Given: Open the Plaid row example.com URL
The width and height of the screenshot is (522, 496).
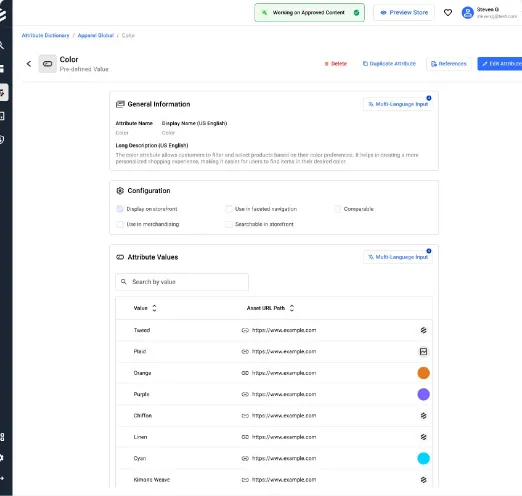Looking at the screenshot, I should point(284,351).
